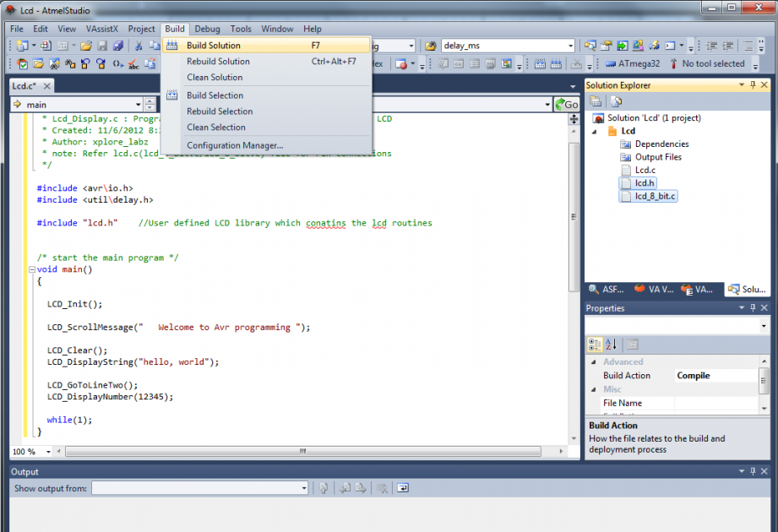Open the Debug menu
This screenshot has height=532, width=778.
click(x=208, y=29)
